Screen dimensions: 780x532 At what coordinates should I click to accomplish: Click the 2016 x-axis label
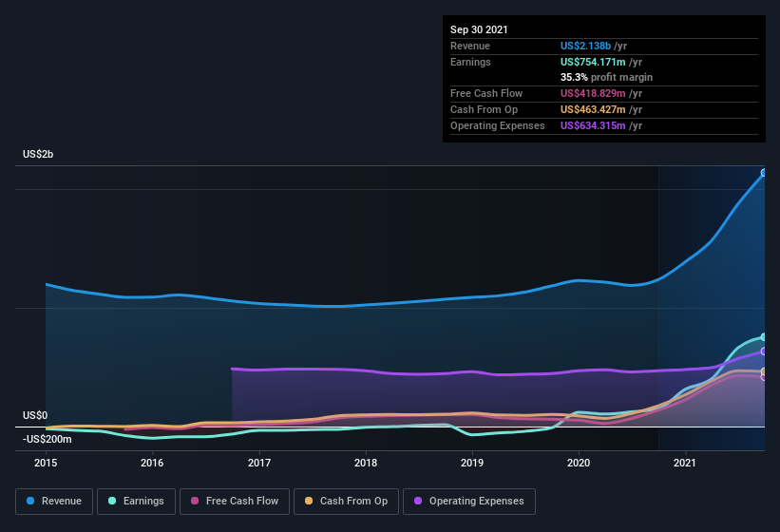[152, 463]
